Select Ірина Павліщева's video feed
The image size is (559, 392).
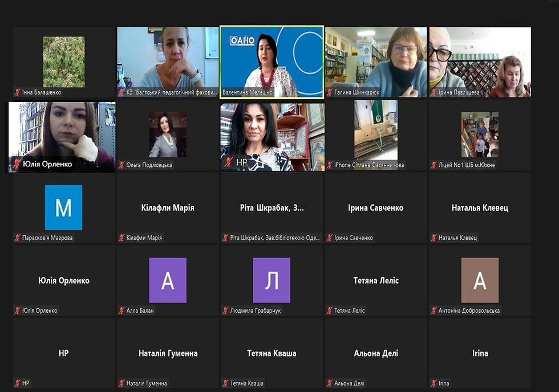pos(480,62)
